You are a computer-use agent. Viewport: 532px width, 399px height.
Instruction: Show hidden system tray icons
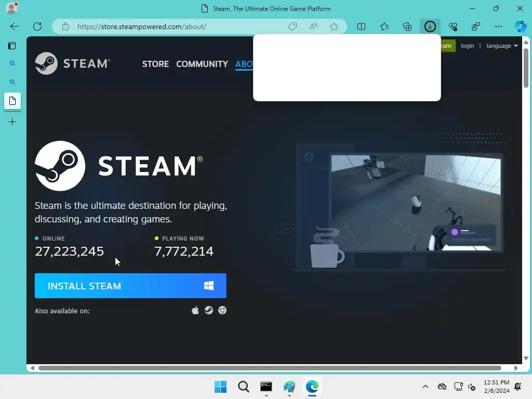425,387
